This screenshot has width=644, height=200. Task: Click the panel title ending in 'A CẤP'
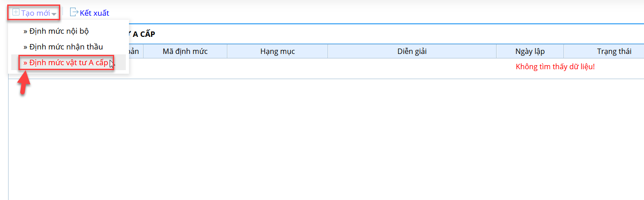(142, 34)
